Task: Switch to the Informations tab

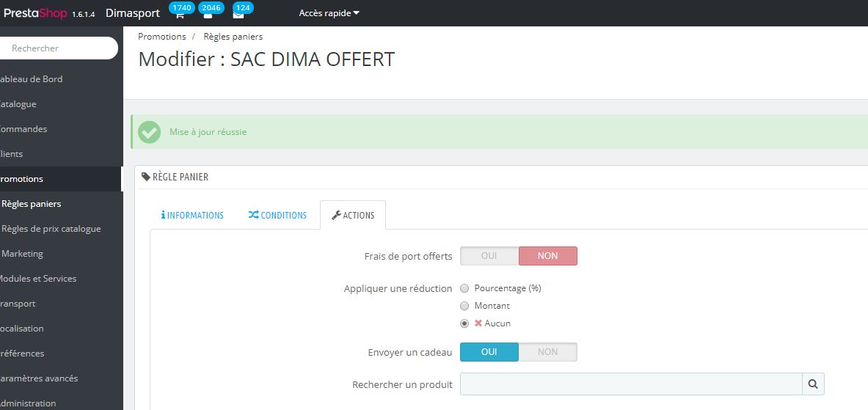Action: (x=192, y=215)
